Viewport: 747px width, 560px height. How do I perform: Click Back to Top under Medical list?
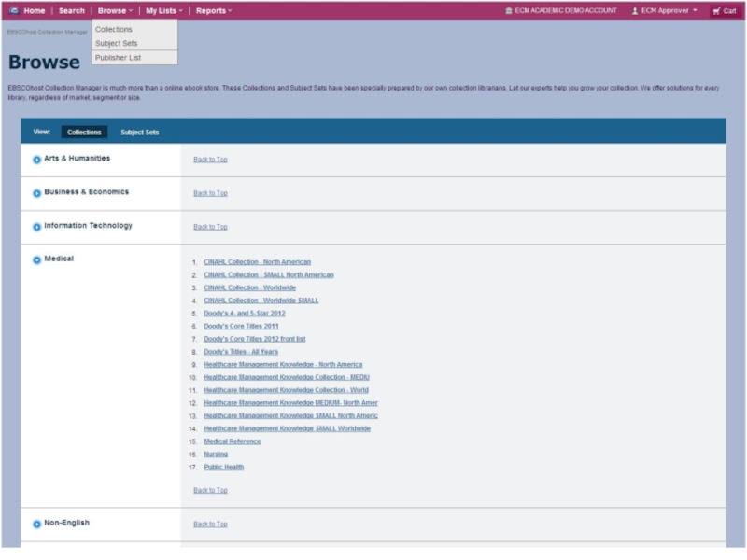210,490
